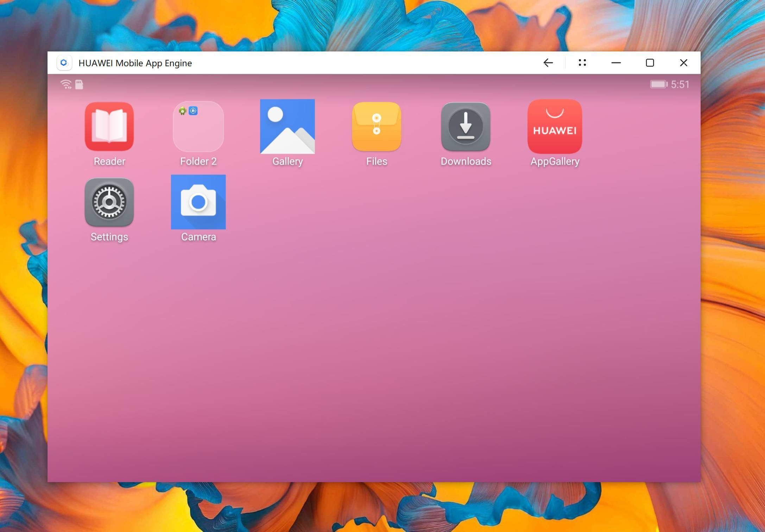
Task: Click the 5:51 clock in status bar
Action: point(680,84)
